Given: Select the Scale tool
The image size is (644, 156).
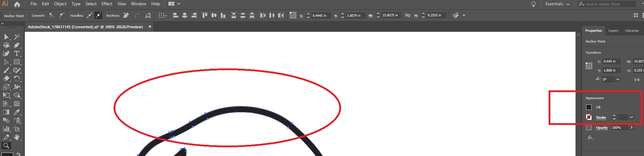Looking at the screenshot, I should click(x=6, y=87).
